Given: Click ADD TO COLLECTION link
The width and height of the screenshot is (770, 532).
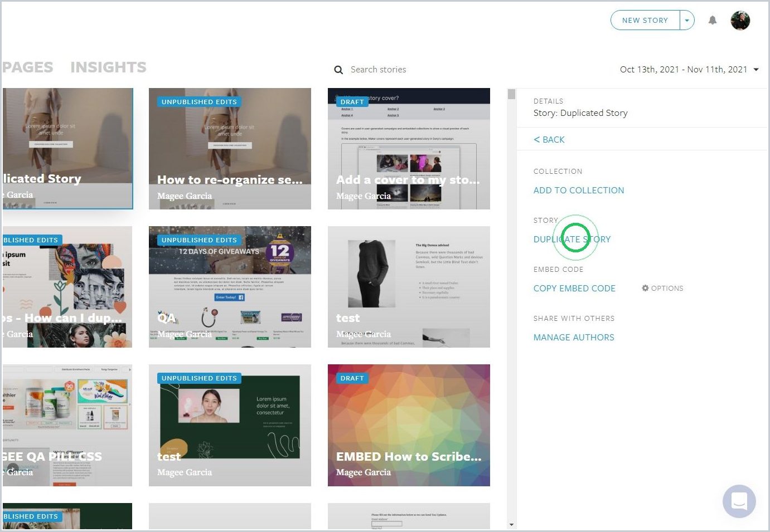Looking at the screenshot, I should click(579, 191).
